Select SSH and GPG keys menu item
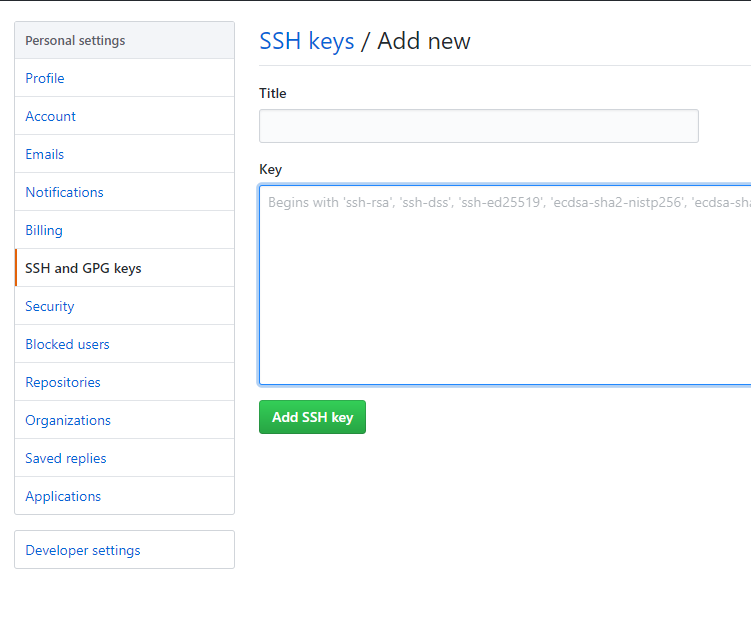This screenshot has height=618, width=751. [x=125, y=268]
